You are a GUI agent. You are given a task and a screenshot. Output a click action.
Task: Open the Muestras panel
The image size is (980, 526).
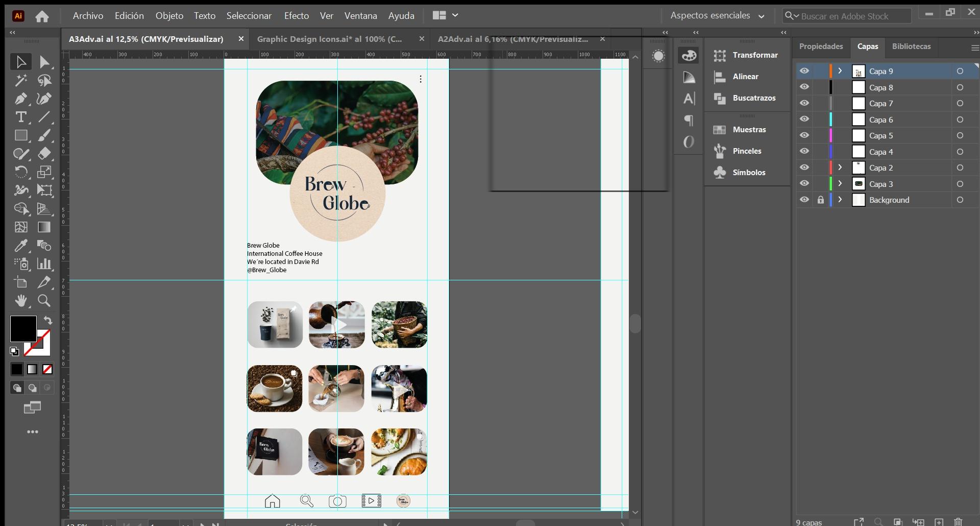pos(740,130)
